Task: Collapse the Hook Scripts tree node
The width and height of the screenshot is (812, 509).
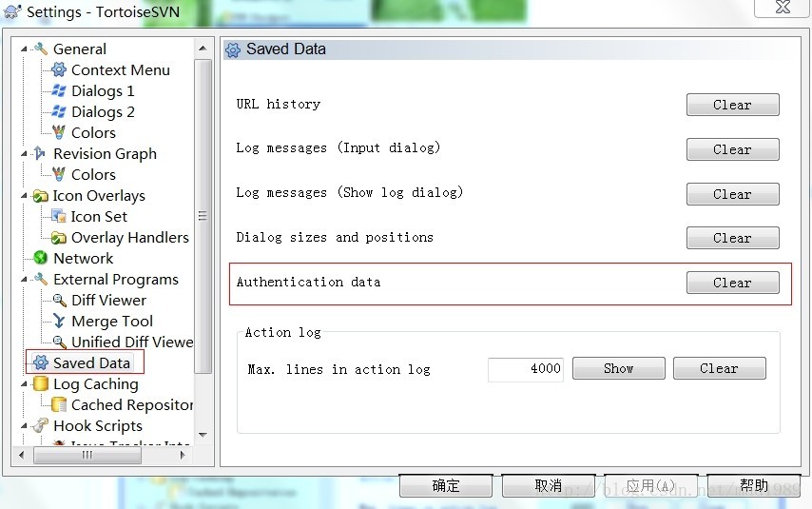Action: (x=24, y=426)
